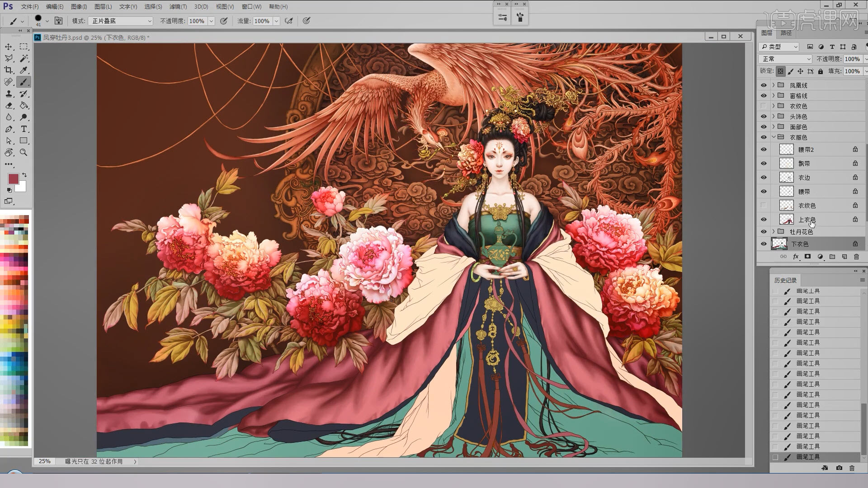Open the Edit Toolbar three-dots button

click(x=9, y=164)
